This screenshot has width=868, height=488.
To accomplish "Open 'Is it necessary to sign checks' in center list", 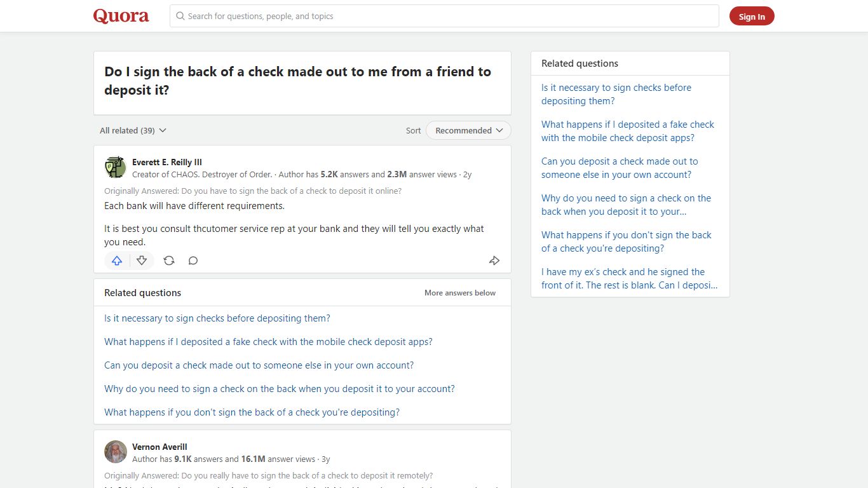I will pyautogui.click(x=217, y=318).
